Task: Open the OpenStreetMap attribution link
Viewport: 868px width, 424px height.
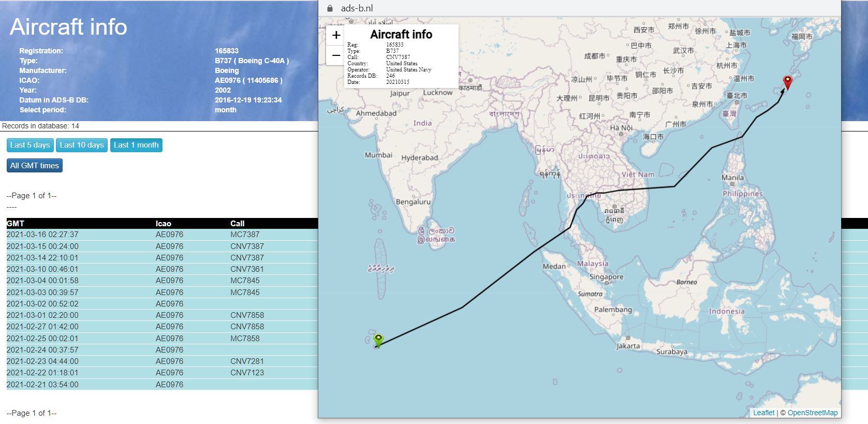Action: point(813,413)
